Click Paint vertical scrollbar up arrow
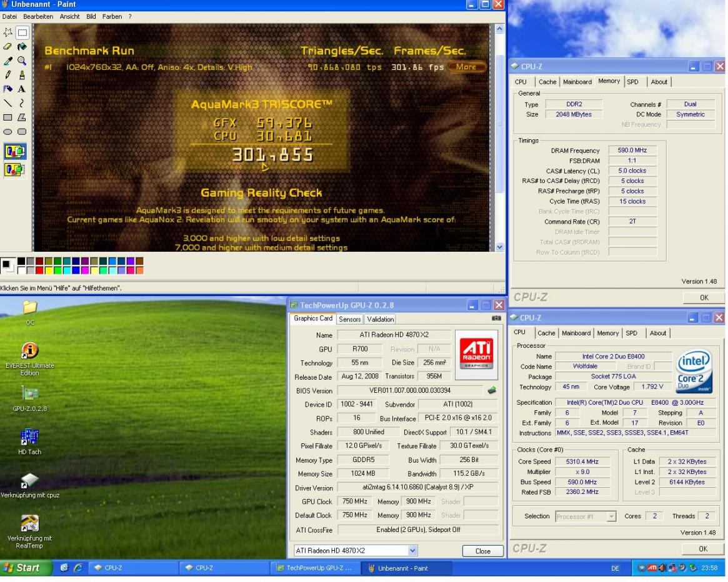This screenshot has width=728, height=582. [x=499, y=29]
